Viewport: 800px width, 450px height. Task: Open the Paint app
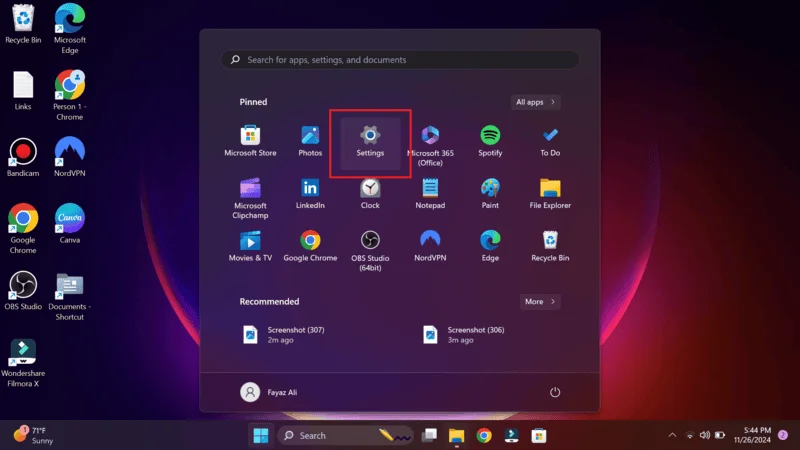[490, 194]
